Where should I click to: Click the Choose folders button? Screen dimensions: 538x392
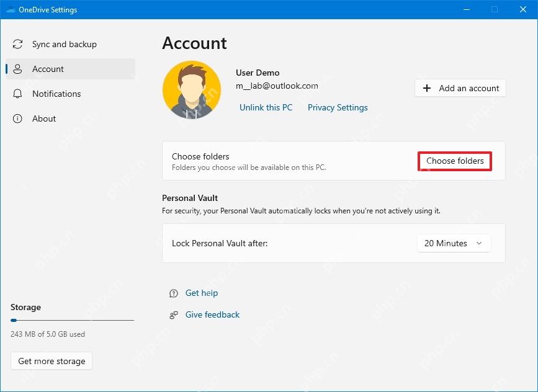coord(455,161)
